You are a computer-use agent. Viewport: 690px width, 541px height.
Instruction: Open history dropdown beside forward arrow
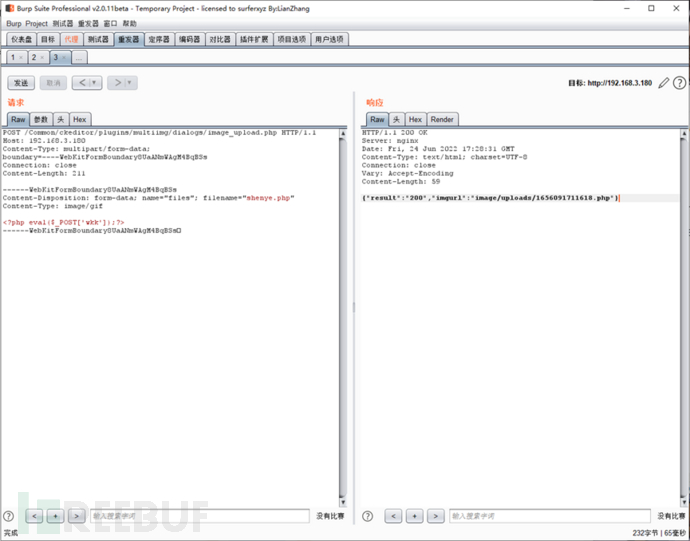click(129, 83)
